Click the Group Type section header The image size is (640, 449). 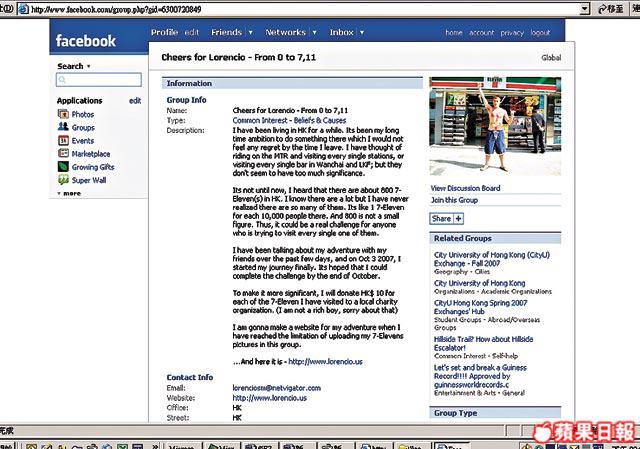[495, 413]
